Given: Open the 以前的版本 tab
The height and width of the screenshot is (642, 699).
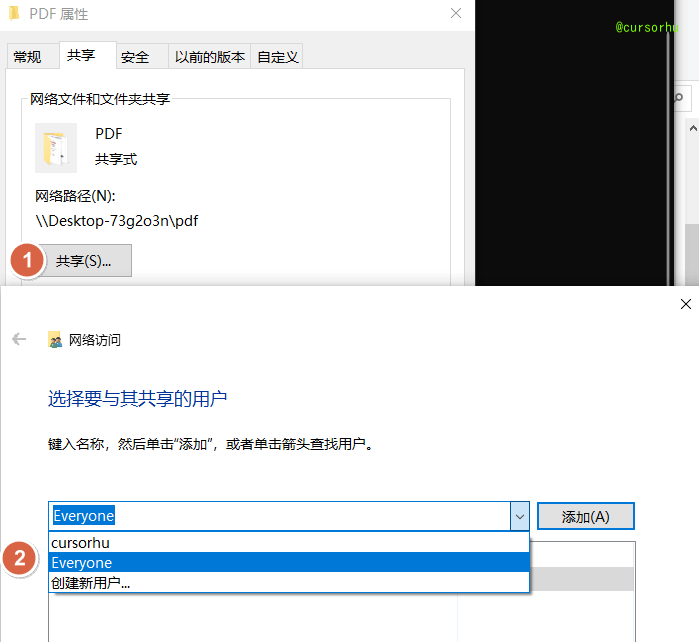Looking at the screenshot, I should (210, 57).
